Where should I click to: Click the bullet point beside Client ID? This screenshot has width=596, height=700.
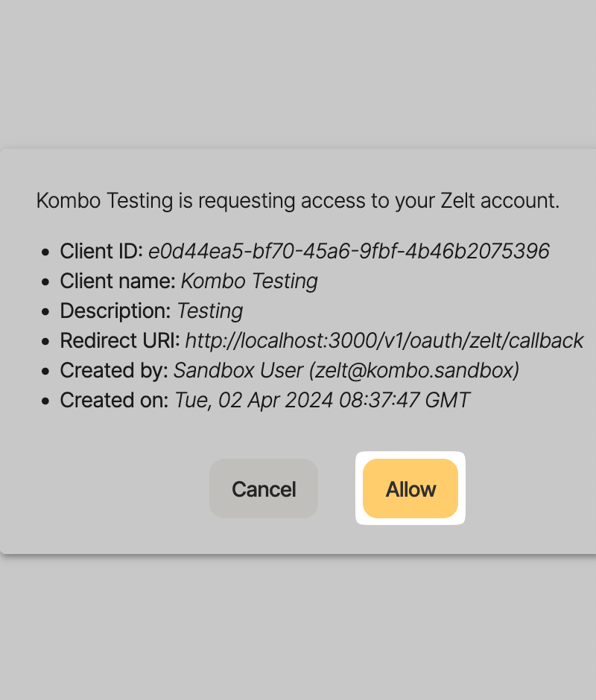point(45,252)
